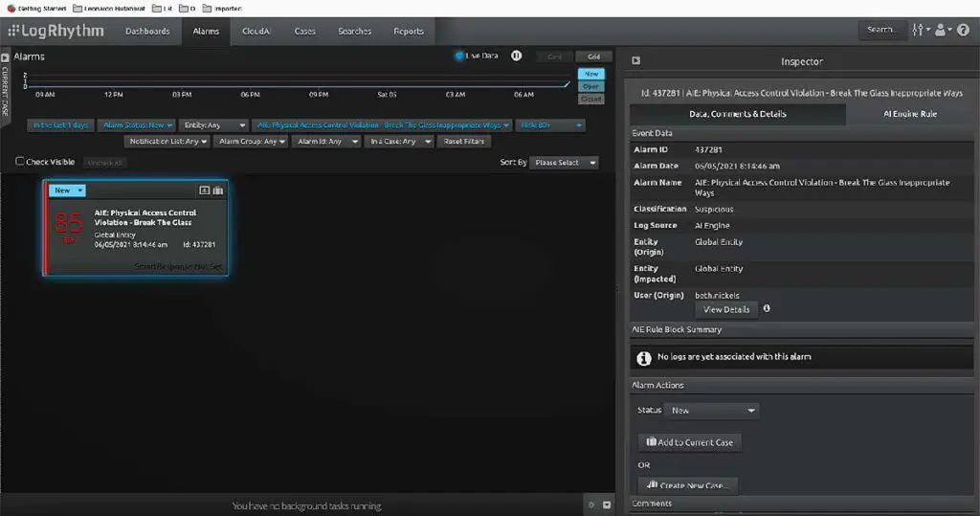Toggle the New status chart filter
The height and width of the screenshot is (516, 980).
(590, 74)
